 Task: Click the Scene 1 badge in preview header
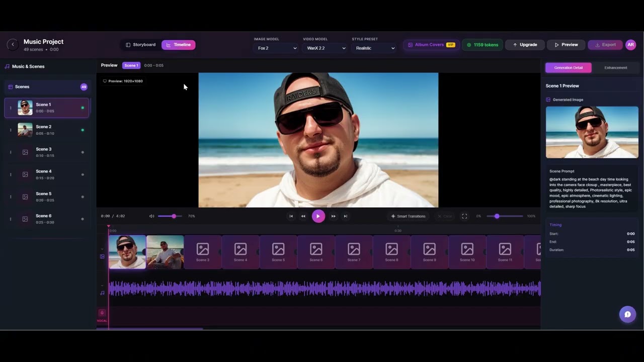[x=131, y=65]
